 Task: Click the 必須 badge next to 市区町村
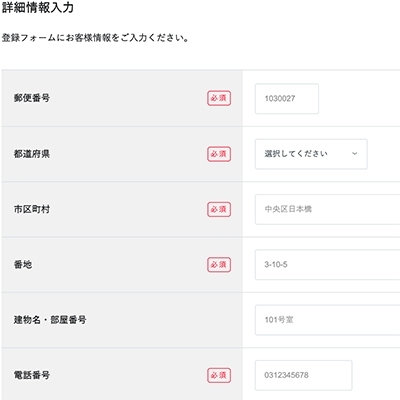(x=219, y=209)
